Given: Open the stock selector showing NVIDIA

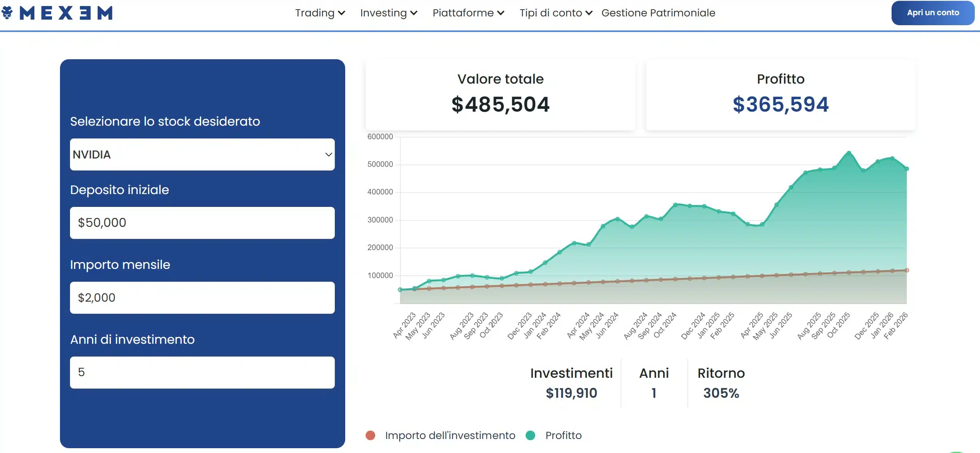Looking at the screenshot, I should tap(202, 155).
